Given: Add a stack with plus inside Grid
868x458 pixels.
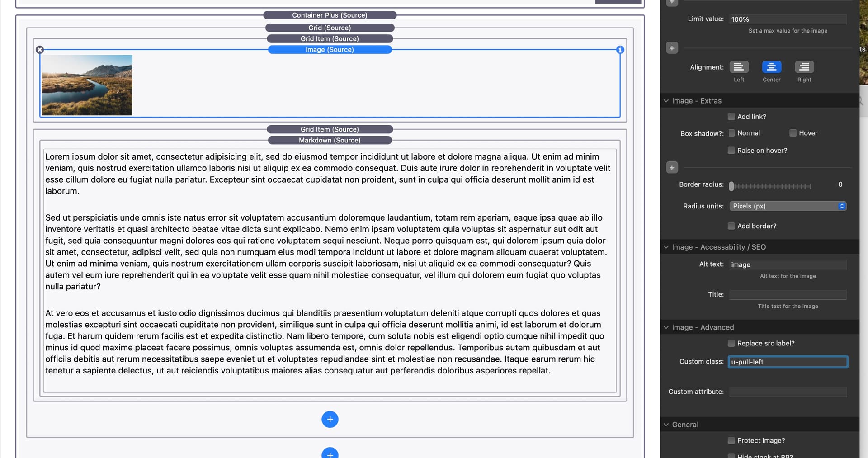Looking at the screenshot, I should (330, 420).
